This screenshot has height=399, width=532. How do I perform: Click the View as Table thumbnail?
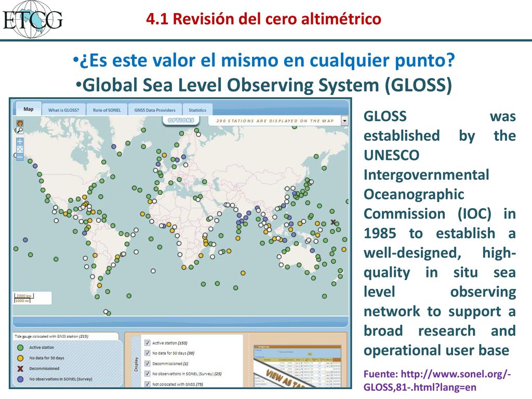pyautogui.click(x=298, y=366)
